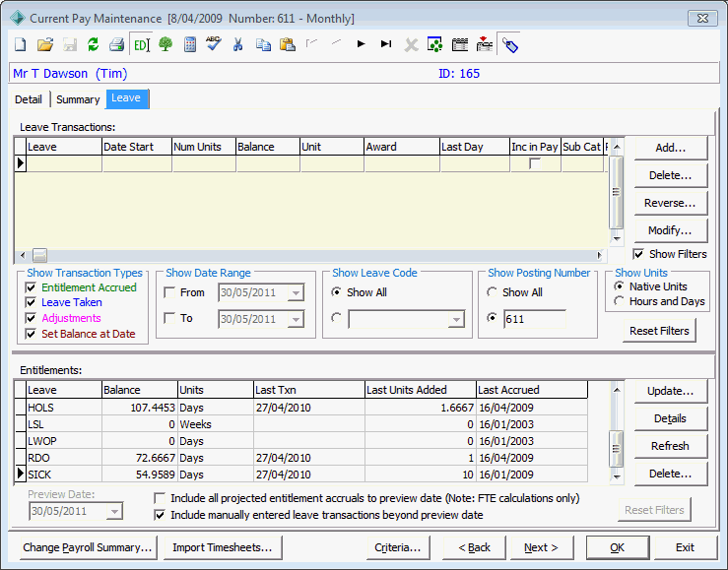Click the grey X delete icon
Image resolution: width=728 pixels, height=570 pixels.
(x=411, y=45)
